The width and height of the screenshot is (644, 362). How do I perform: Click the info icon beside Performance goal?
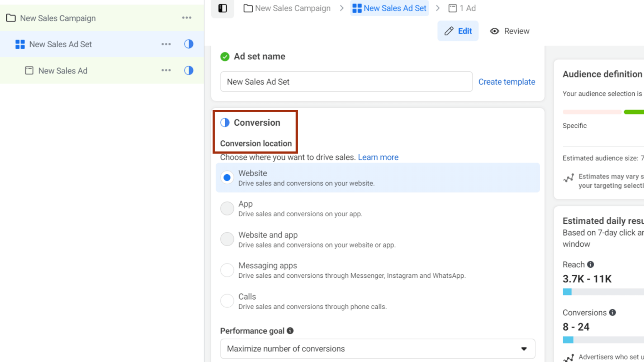[290, 331]
